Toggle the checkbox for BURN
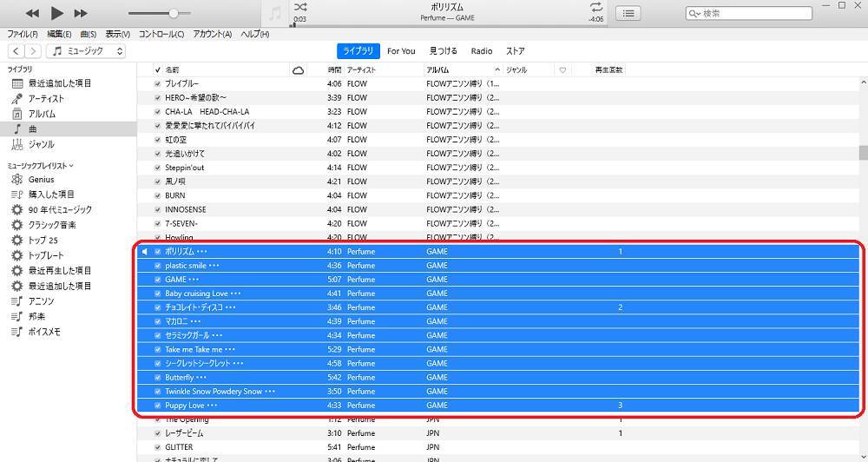The image size is (868, 462). coord(157,195)
